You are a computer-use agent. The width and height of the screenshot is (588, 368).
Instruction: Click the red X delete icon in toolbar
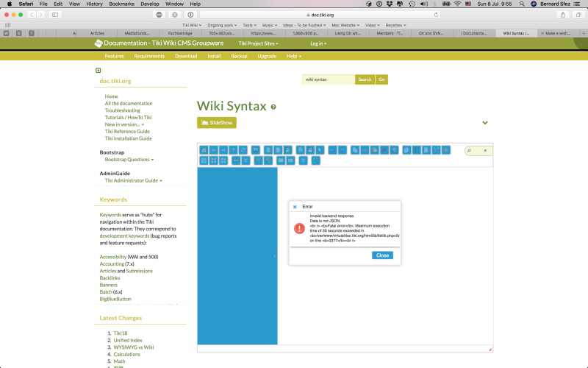point(384,150)
